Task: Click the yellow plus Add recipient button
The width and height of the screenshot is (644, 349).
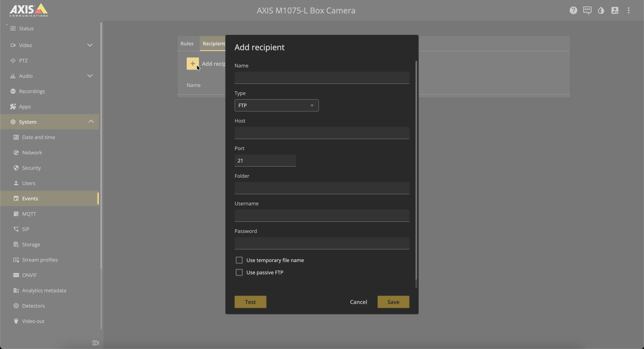Action: [192, 63]
